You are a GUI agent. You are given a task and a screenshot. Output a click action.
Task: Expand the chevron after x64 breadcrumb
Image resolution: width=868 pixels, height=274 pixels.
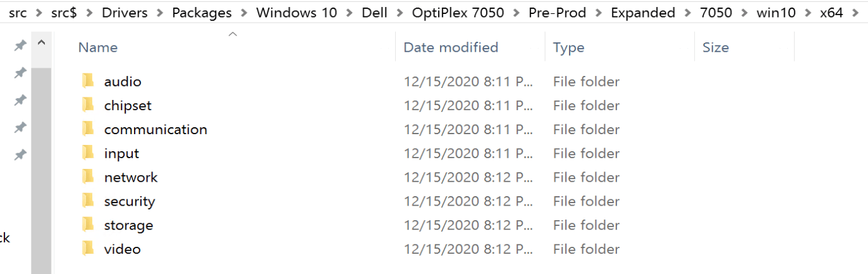855,13
